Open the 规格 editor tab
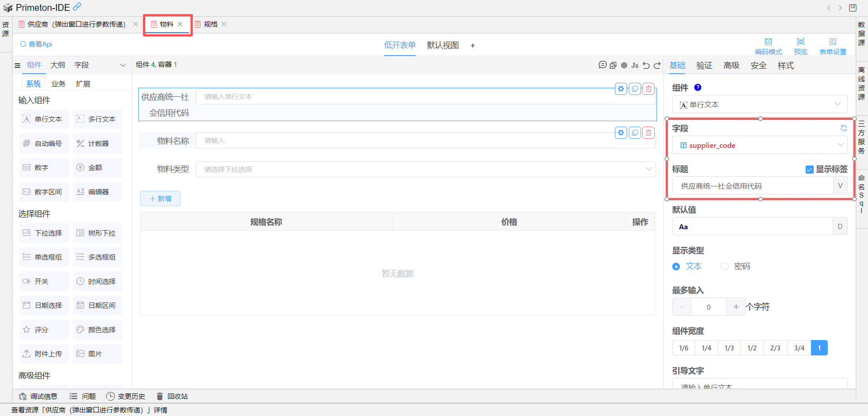Screen dimensions: 868x416 (210, 24)
